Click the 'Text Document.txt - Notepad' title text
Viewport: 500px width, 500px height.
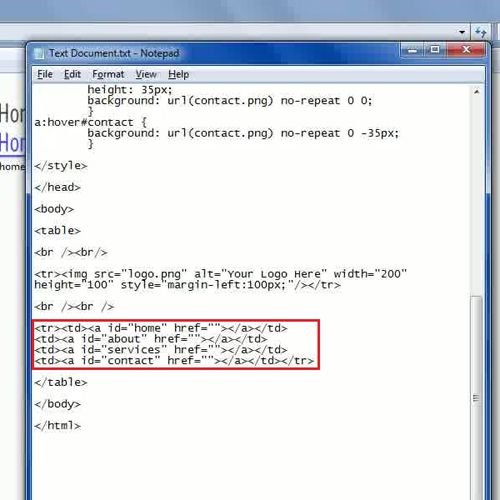click(x=114, y=53)
